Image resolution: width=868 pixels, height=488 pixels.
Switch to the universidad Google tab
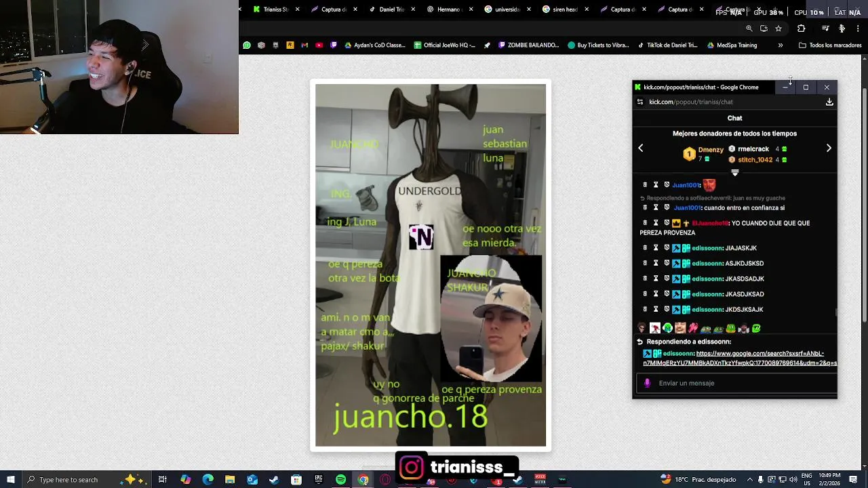click(x=507, y=9)
